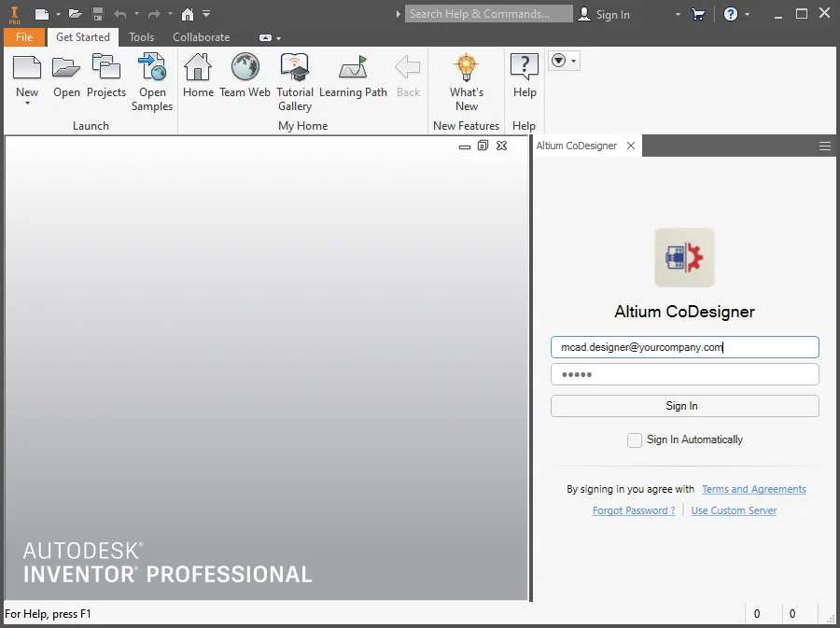Screen dimensions: 840x628
Task: Click the Save disk icon in quick access toolbar
Action: pyautogui.click(x=97, y=14)
